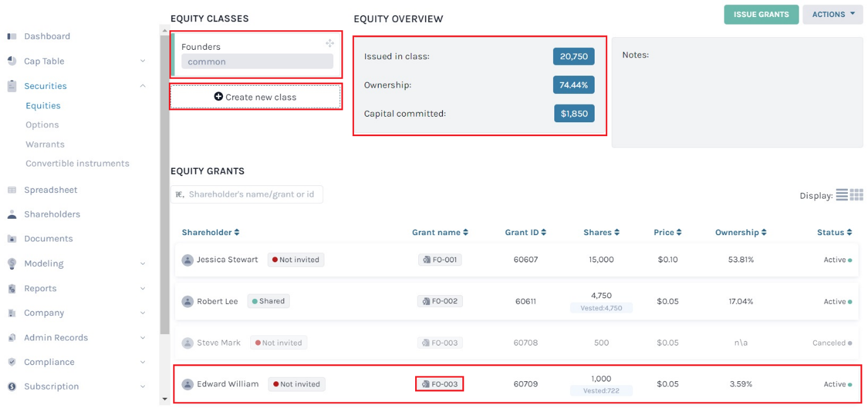Image resolution: width=868 pixels, height=411 pixels.
Task: Open the Dashboard icon in the sidebar
Action: click(x=11, y=37)
